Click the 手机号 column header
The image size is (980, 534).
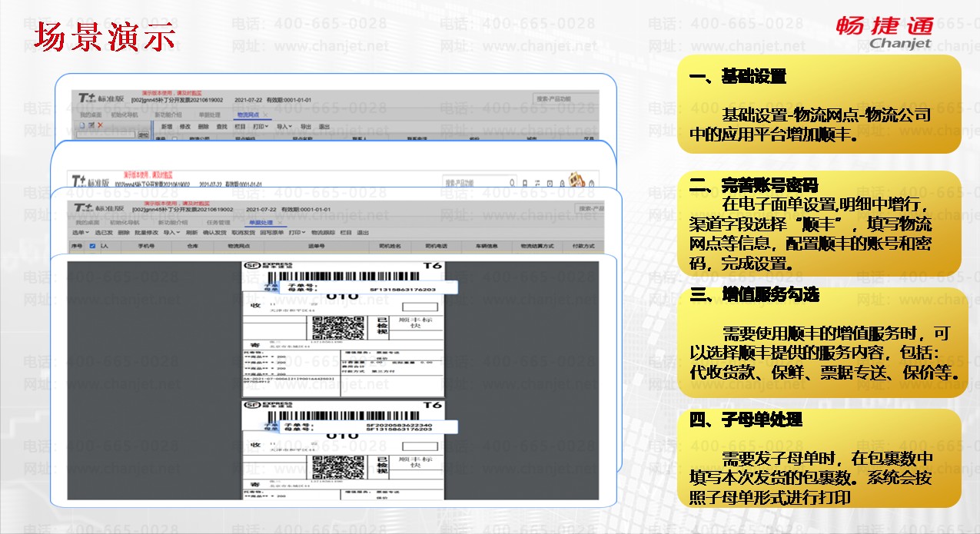[x=146, y=246]
